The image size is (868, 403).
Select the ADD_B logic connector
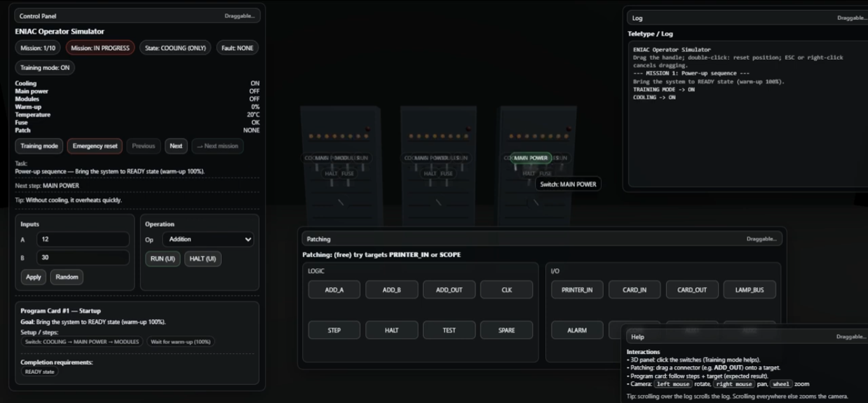pyautogui.click(x=391, y=290)
